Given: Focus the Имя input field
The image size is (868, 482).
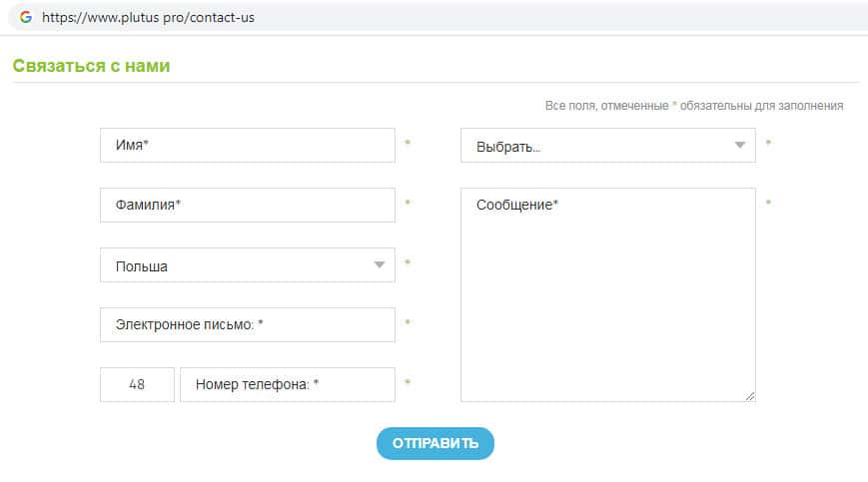Looking at the screenshot, I should coord(247,145).
